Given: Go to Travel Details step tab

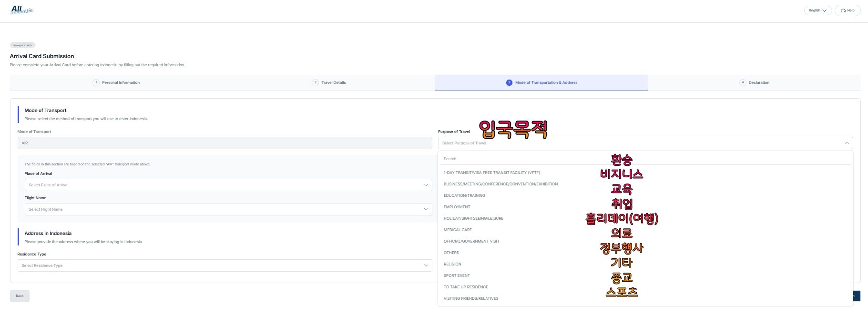Looking at the screenshot, I should coord(329,82).
